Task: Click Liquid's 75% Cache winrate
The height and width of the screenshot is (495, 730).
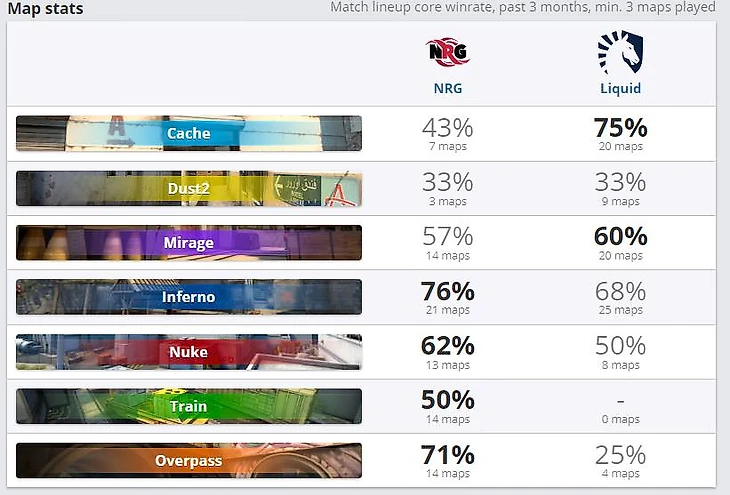Action: pyautogui.click(x=620, y=128)
